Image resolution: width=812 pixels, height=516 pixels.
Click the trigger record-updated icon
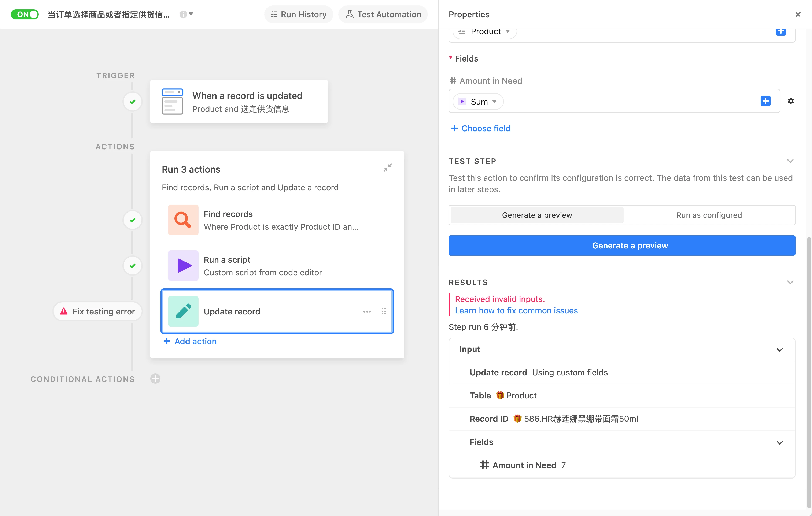coord(172,102)
